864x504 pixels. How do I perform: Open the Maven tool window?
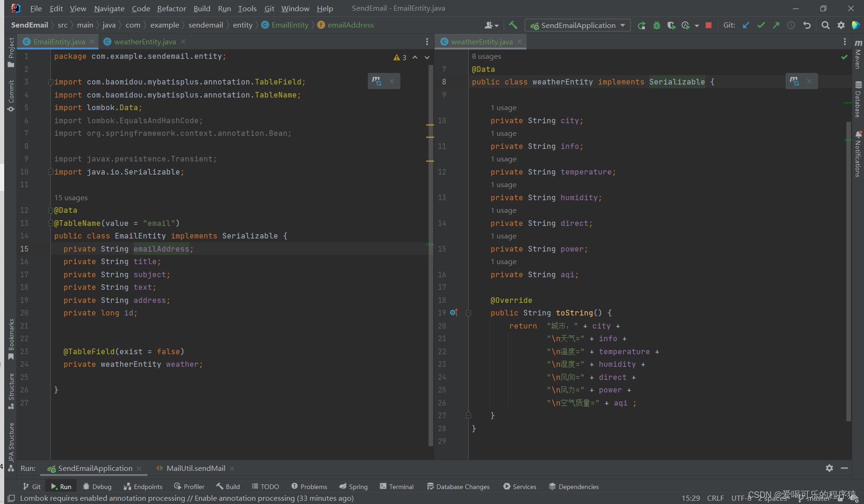click(x=858, y=54)
